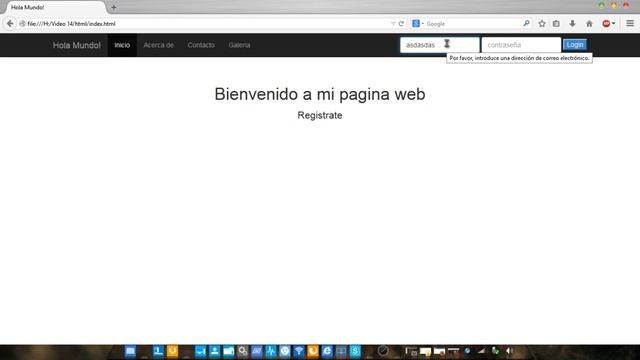Open the downloads arrow icon

(572, 24)
